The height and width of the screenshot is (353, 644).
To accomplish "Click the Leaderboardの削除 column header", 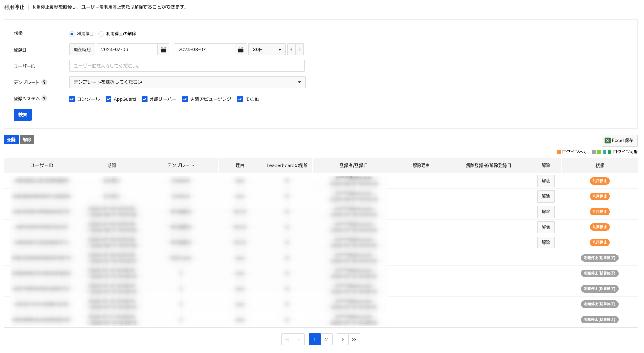I will pos(287,165).
